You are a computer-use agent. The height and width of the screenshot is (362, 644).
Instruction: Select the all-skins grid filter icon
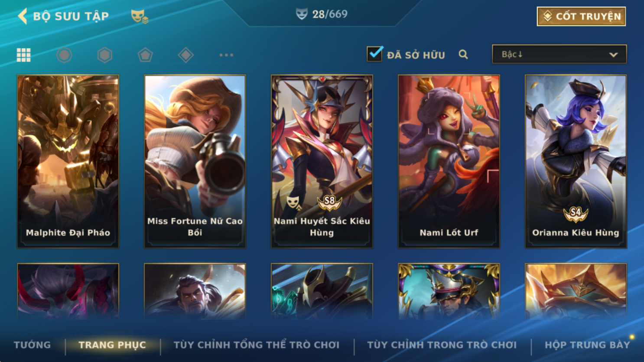[x=23, y=55]
